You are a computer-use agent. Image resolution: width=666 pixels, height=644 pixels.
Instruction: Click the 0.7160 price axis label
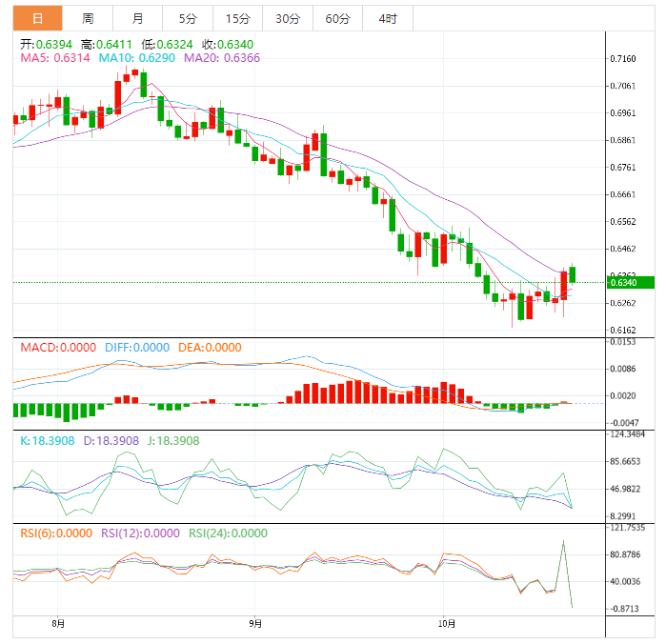(x=623, y=59)
